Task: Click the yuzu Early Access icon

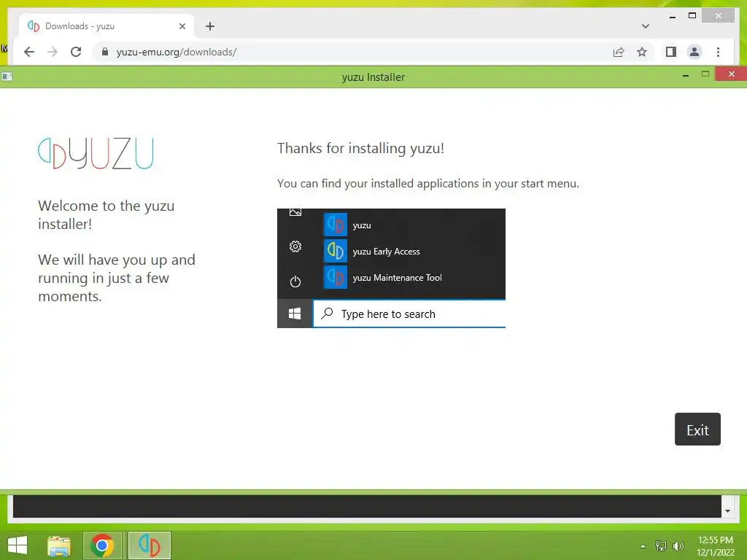Action: 336,251
